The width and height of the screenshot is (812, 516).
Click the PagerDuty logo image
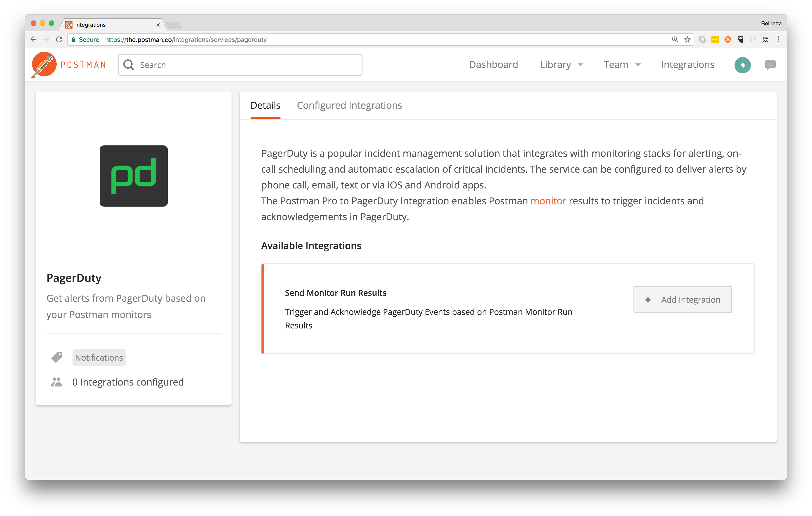(x=133, y=176)
